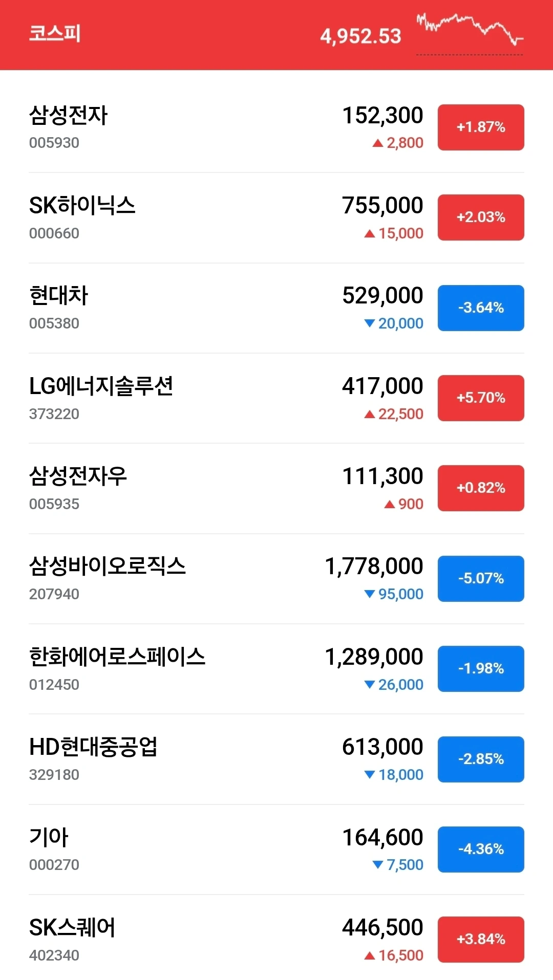Open 삼성전자 stock details
This screenshot has height=980, width=553.
276,127
